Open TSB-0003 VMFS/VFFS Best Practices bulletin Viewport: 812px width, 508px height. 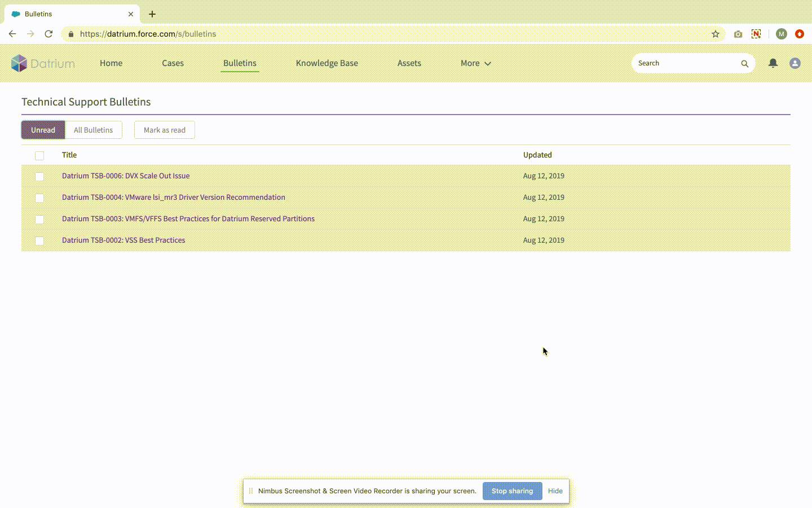188,219
